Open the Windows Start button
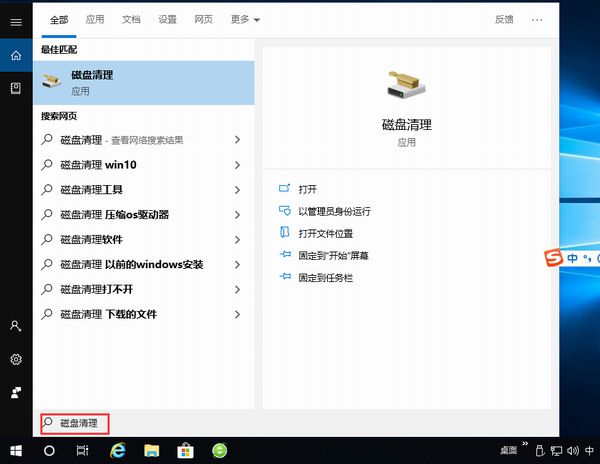This screenshot has width=600, height=464. [x=16, y=451]
